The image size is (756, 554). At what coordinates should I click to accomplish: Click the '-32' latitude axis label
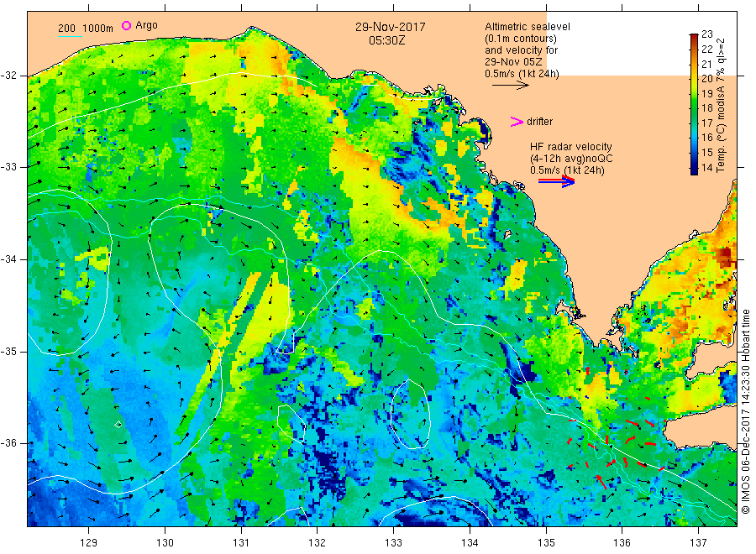coord(8,76)
